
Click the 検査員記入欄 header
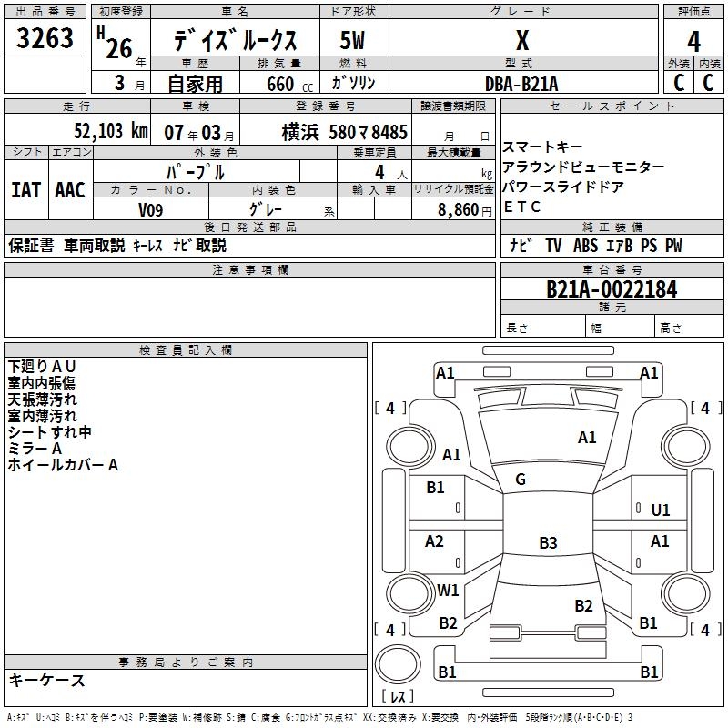(x=186, y=350)
